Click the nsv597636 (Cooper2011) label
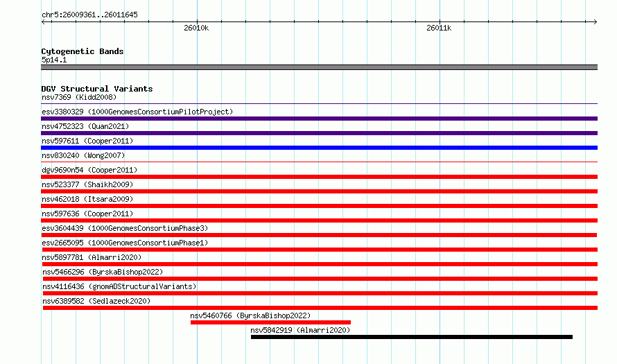The height and width of the screenshot is (364, 617). [x=87, y=214]
